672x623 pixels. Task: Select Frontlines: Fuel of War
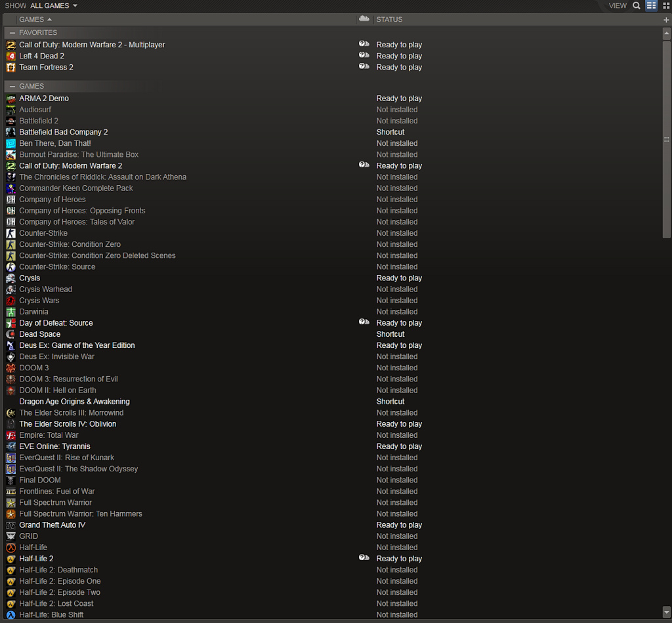[x=56, y=491]
